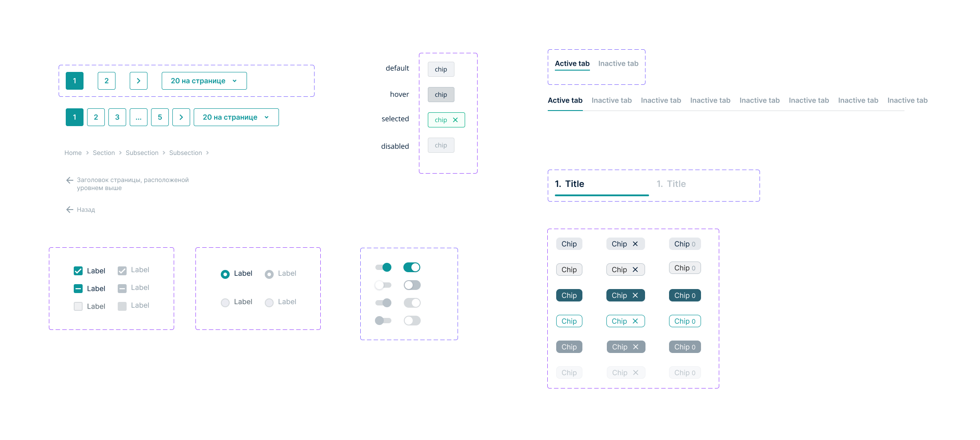Toggle the small teal slider switch
Viewport: 980px width, 440px height.
point(383,267)
